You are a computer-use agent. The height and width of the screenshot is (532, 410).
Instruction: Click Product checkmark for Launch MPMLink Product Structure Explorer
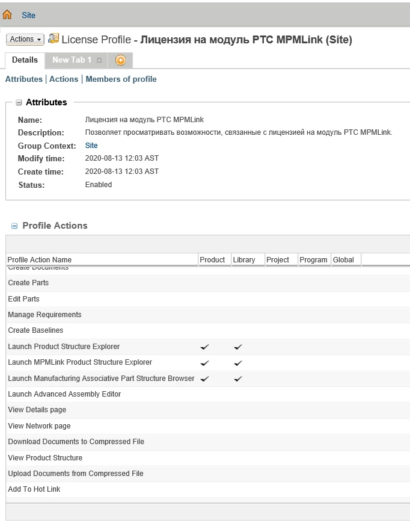(204, 363)
